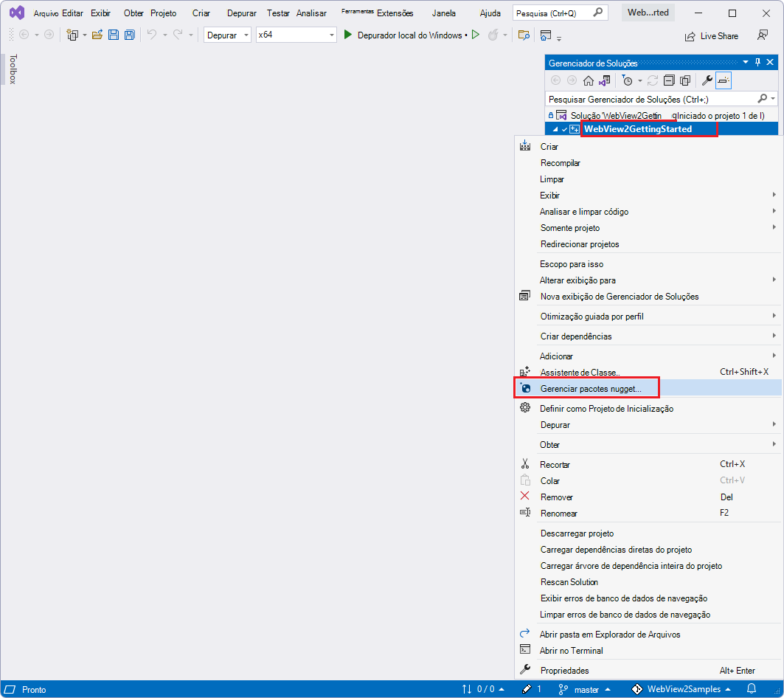This screenshot has width=784, height=698.
Task: Select the Home scope icon in Solution Explorer
Action: 588,80
